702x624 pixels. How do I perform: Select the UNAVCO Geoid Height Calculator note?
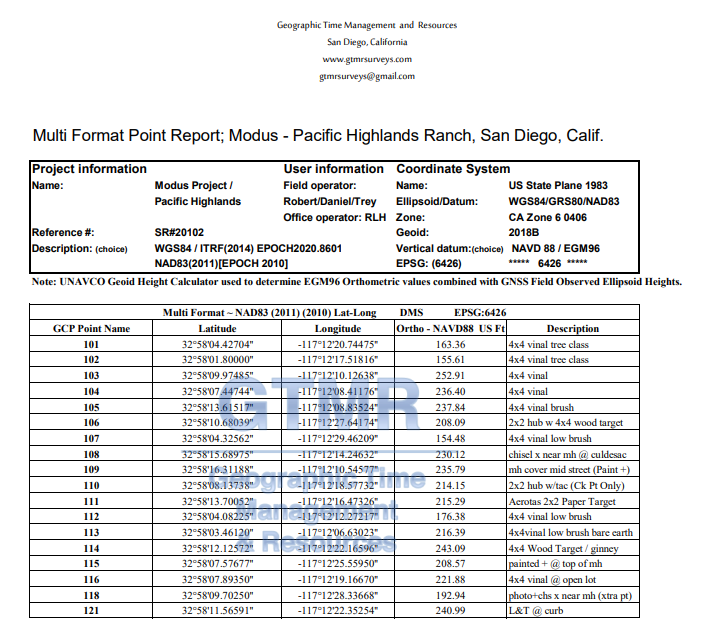[x=356, y=282]
